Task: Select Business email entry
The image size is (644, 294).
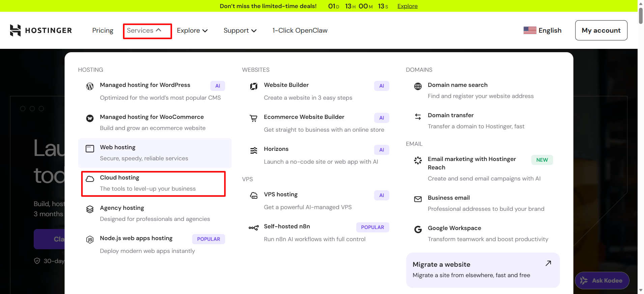Action: 483,203
